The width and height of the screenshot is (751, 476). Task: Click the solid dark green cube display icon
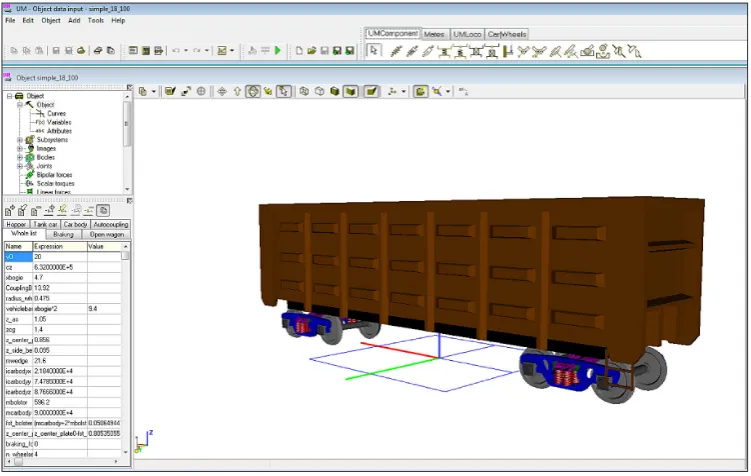[335, 91]
